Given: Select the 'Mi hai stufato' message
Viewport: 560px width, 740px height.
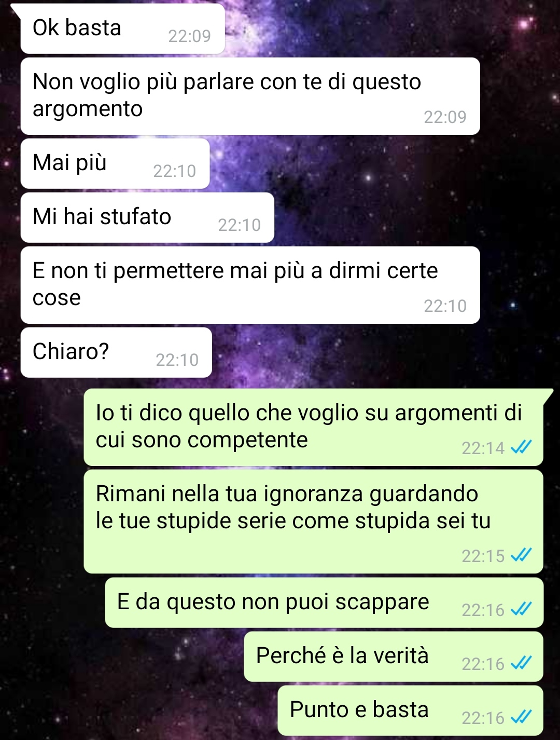Looking at the screenshot, I should click(x=147, y=217).
